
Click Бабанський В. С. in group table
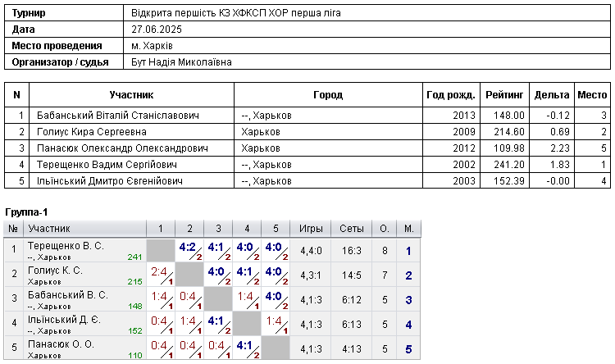pyautogui.click(x=67, y=295)
